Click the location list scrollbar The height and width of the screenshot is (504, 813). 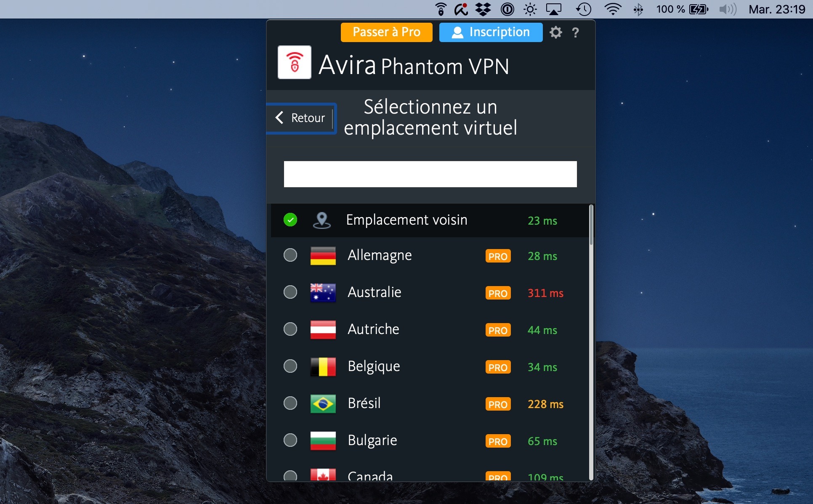click(x=591, y=225)
